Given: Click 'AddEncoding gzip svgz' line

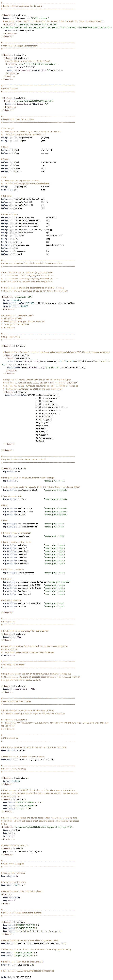Looking at the screenshot, I should 23,190.
